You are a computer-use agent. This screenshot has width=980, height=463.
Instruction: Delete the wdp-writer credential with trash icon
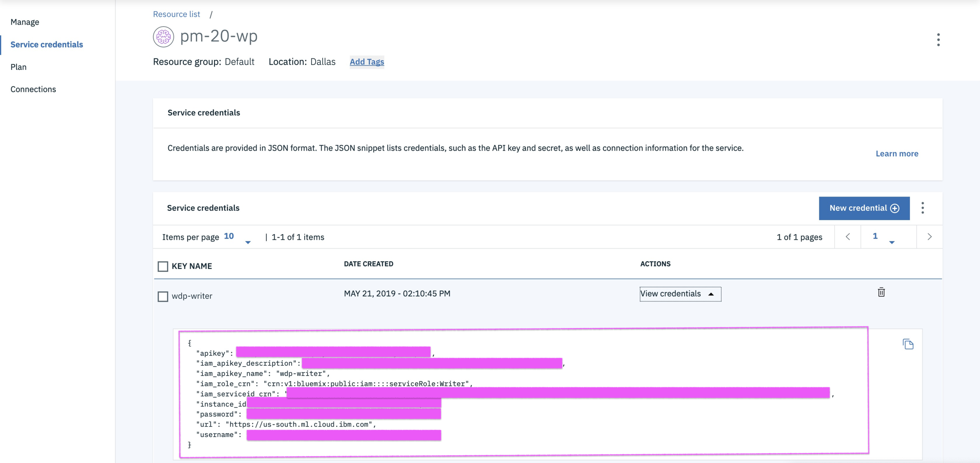[881, 292]
